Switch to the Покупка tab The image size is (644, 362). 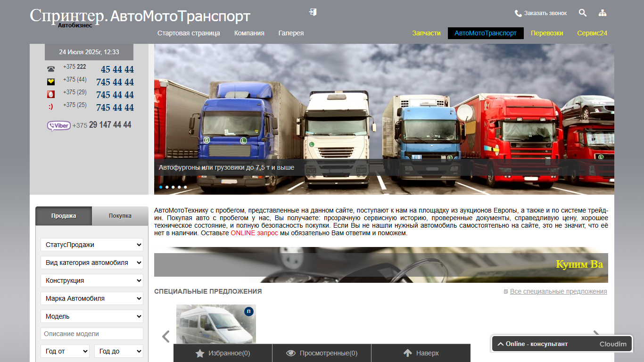pyautogui.click(x=120, y=216)
